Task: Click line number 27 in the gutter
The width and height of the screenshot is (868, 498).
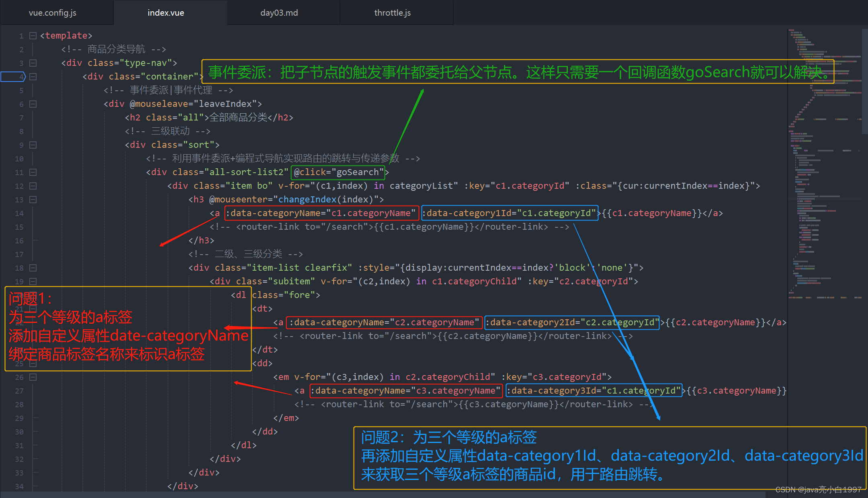Action: [19, 391]
